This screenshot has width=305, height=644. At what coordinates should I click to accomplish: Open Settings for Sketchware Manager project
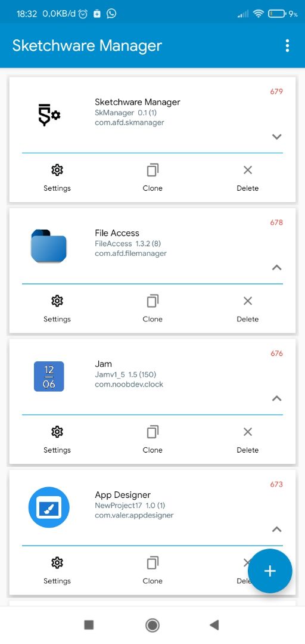[57, 178]
